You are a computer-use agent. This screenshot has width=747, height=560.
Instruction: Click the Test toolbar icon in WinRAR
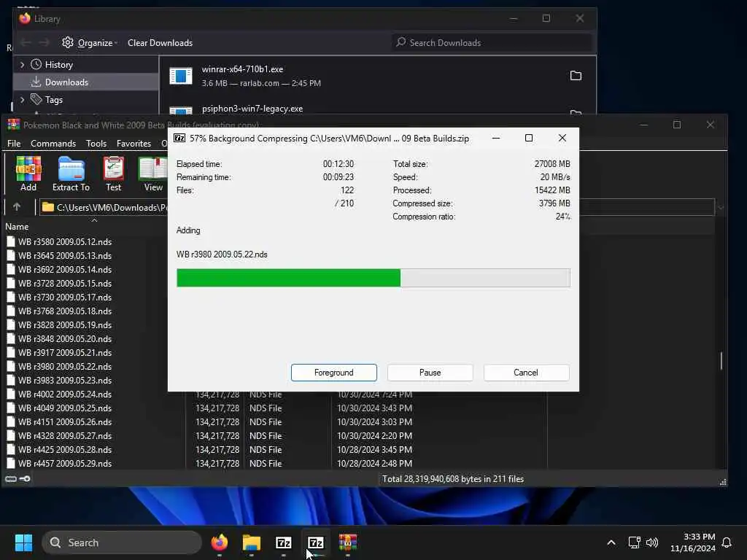(113, 174)
